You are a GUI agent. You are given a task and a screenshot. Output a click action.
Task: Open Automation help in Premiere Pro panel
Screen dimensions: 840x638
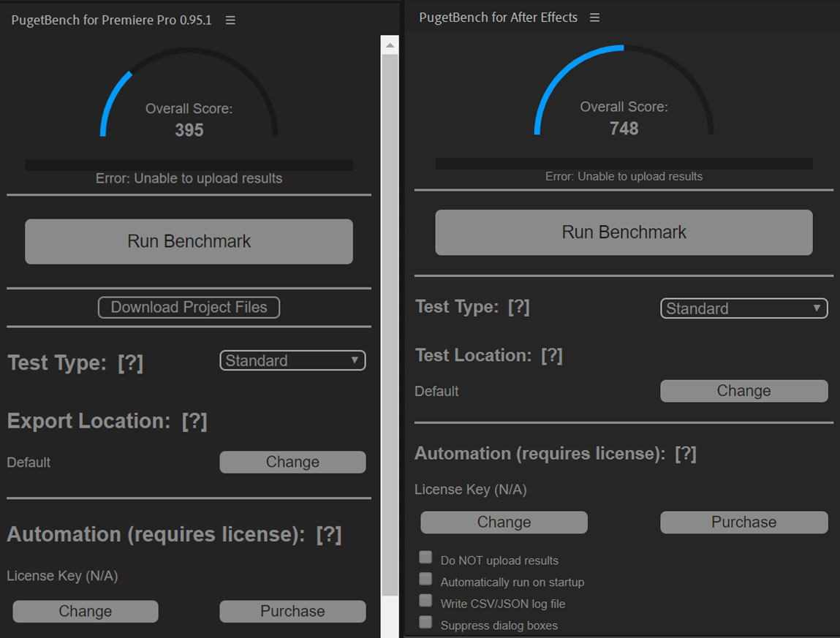coord(329,535)
